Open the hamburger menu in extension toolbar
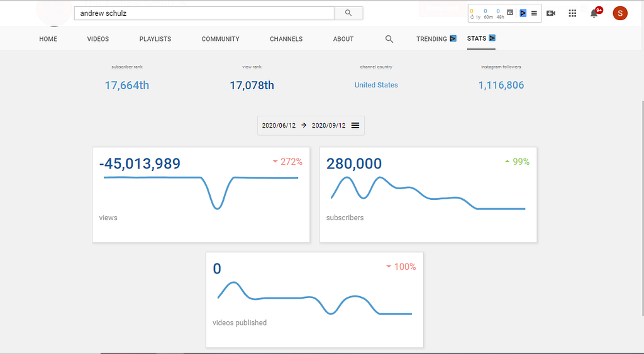This screenshot has width=644, height=354. pos(534,13)
